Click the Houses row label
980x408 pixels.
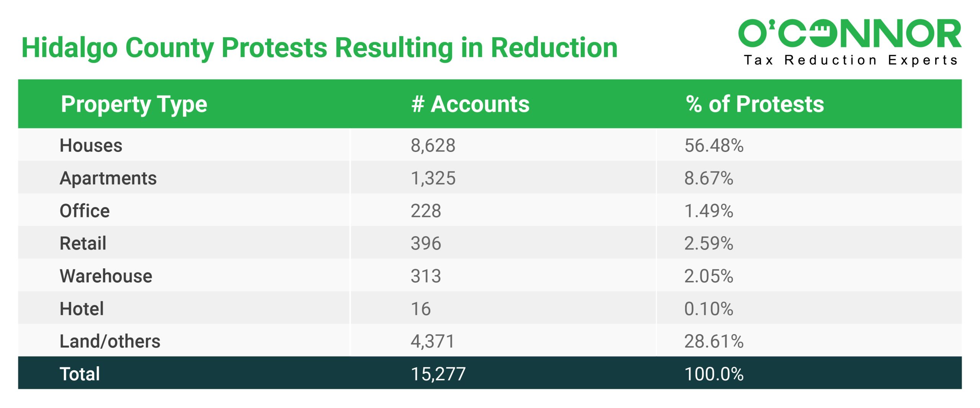91,145
